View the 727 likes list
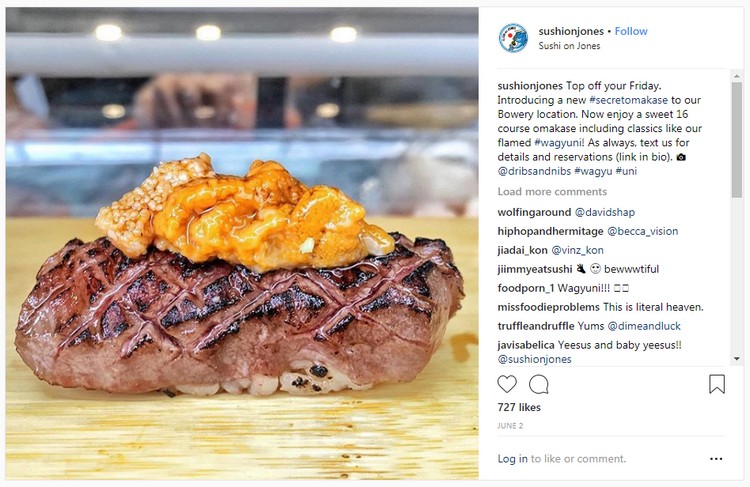This screenshot has width=750, height=487. coord(519,407)
